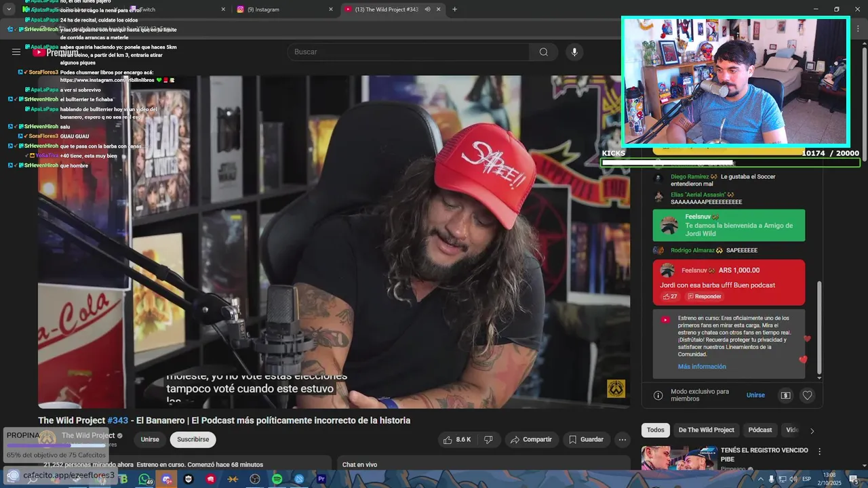
Task: Switch to the Twitch browser tab
Action: pos(178,9)
